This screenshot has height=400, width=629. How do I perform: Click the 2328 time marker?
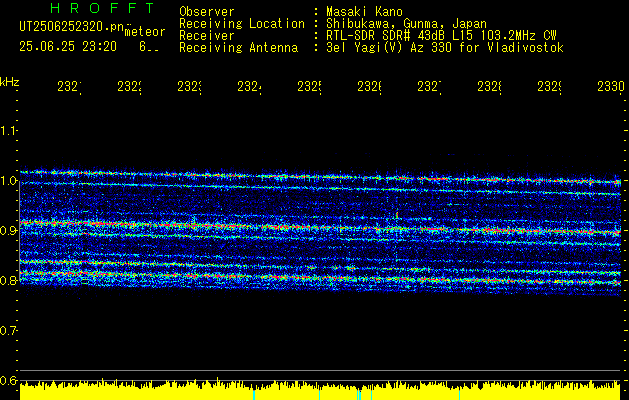[489, 86]
